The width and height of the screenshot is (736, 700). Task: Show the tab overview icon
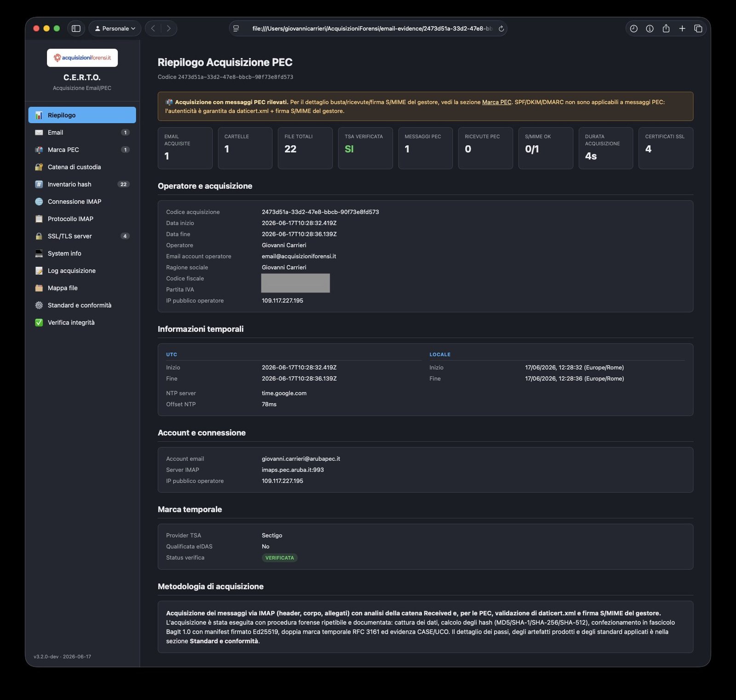pos(698,29)
